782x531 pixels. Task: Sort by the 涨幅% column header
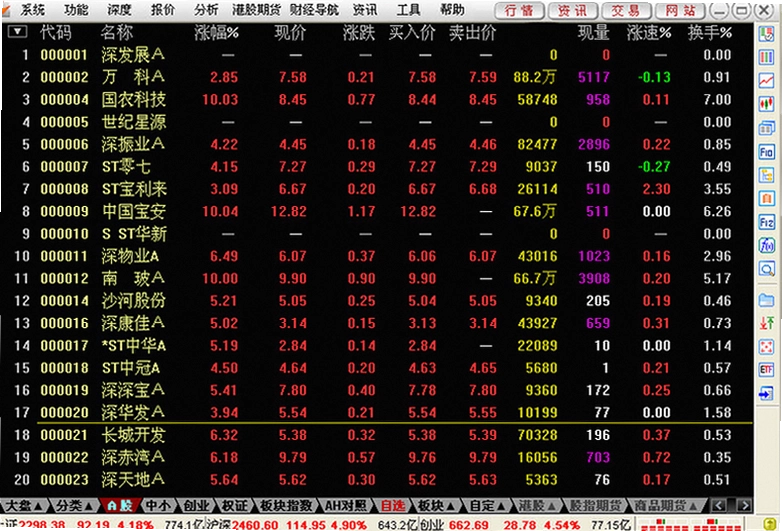pos(216,33)
